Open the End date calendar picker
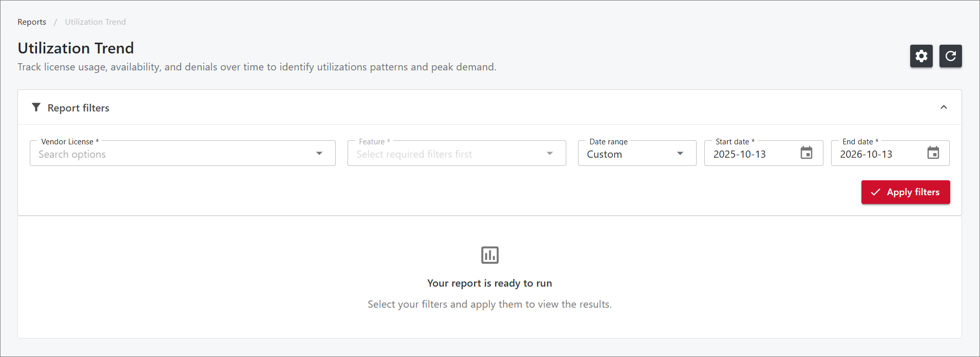980x357 pixels. click(933, 153)
